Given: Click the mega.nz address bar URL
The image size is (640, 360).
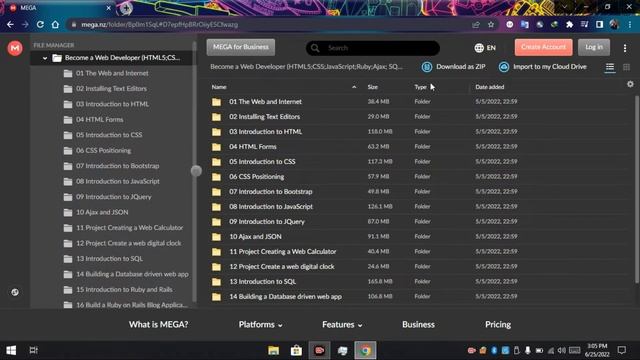Looking at the screenshot, I should (159, 25).
